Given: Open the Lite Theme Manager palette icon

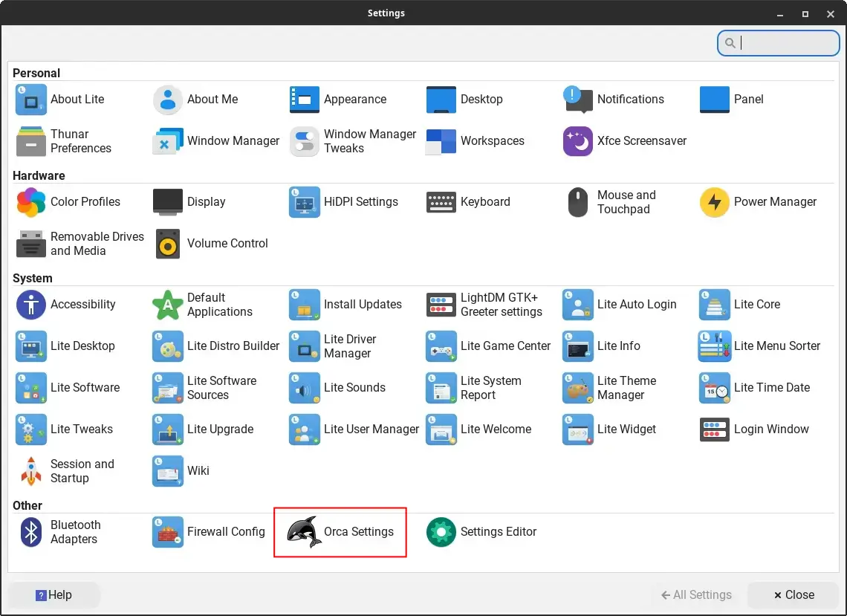Looking at the screenshot, I should [577, 388].
